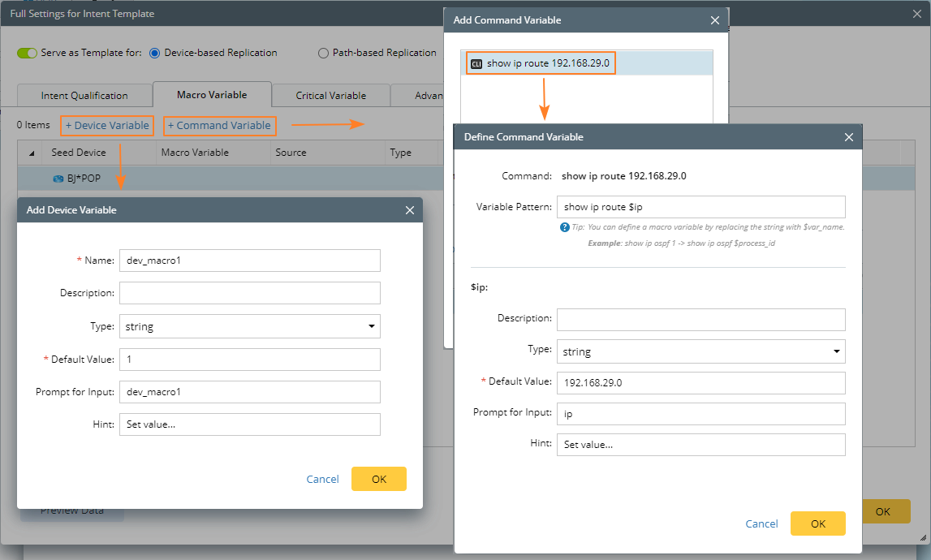Switch to the Intent Qualification tab
Viewport: 931px width, 560px height.
pos(84,96)
